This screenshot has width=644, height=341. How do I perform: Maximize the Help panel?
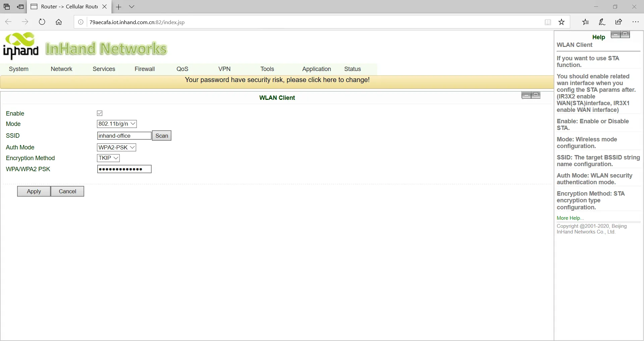click(x=625, y=34)
